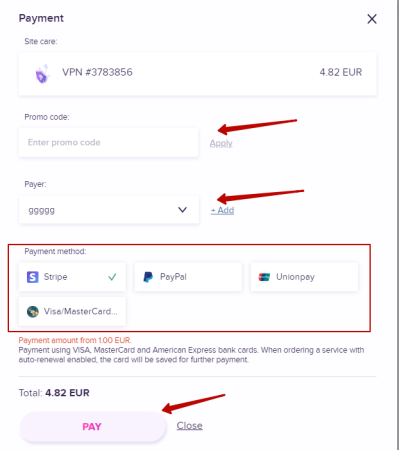
Task: Click the Stripe logo icon
Action: [33, 277]
